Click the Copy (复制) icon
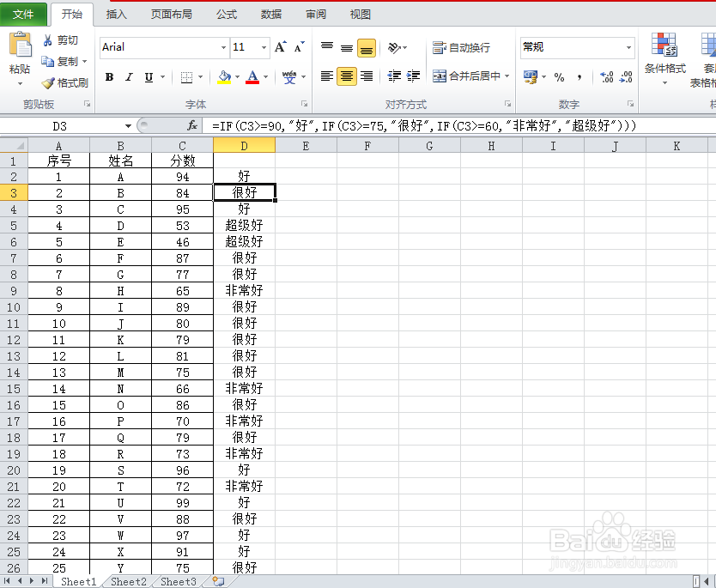The width and height of the screenshot is (716, 588). (47, 61)
